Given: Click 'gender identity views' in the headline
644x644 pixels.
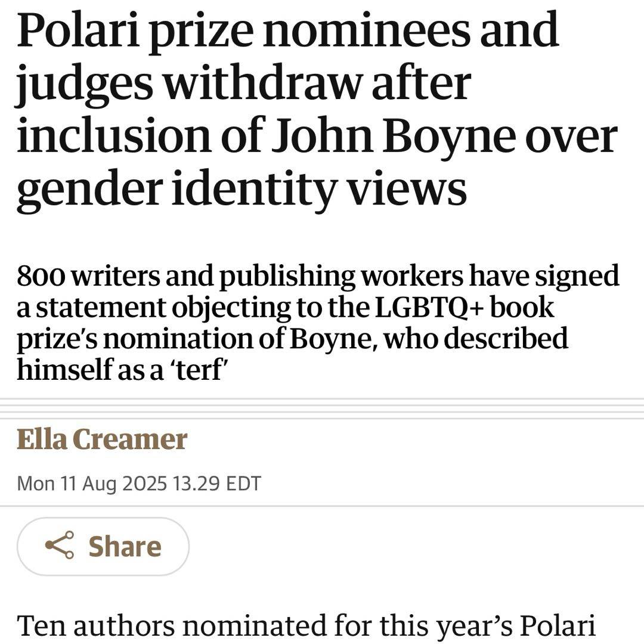Looking at the screenshot, I should (x=241, y=188).
